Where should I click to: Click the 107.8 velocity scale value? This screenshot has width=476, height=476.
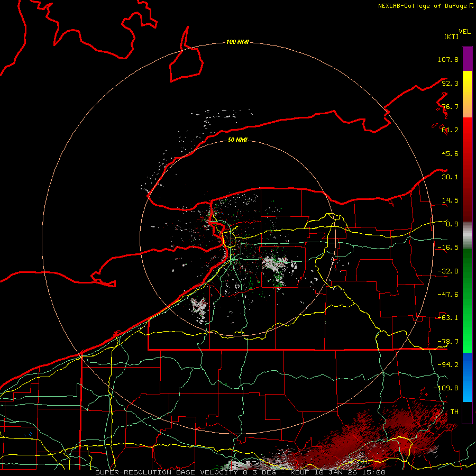[448, 59]
